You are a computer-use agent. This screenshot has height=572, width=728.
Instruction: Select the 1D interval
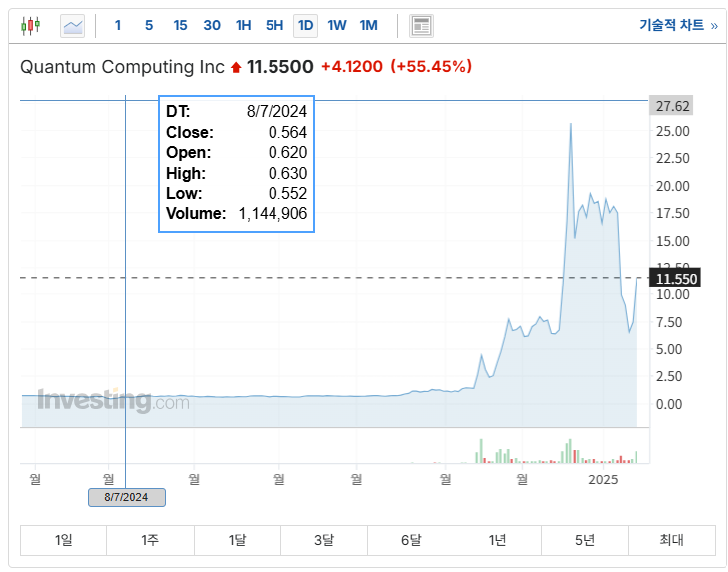pyautogui.click(x=306, y=25)
